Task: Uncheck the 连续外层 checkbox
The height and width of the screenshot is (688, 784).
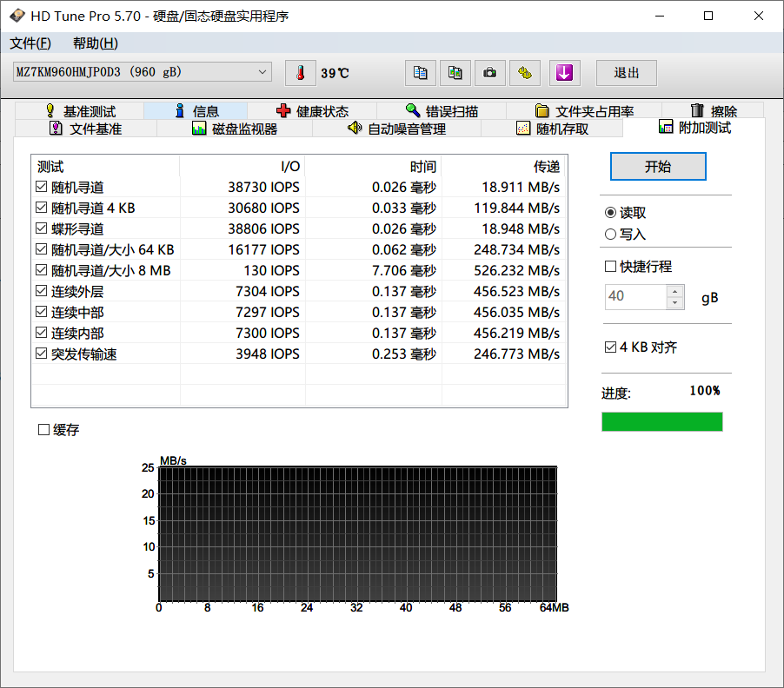Action: (42, 291)
